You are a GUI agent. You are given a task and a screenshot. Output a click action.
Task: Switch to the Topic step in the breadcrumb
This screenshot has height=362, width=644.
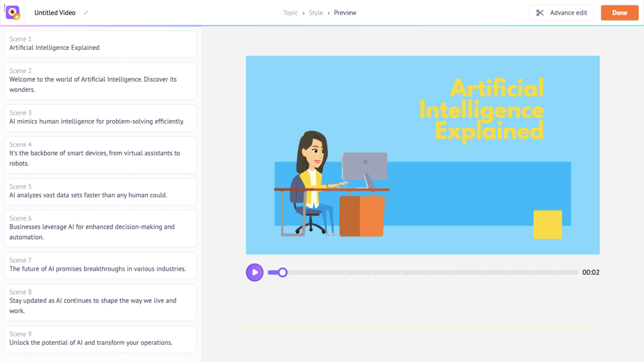pyautogui.click(x=290, y=13)
